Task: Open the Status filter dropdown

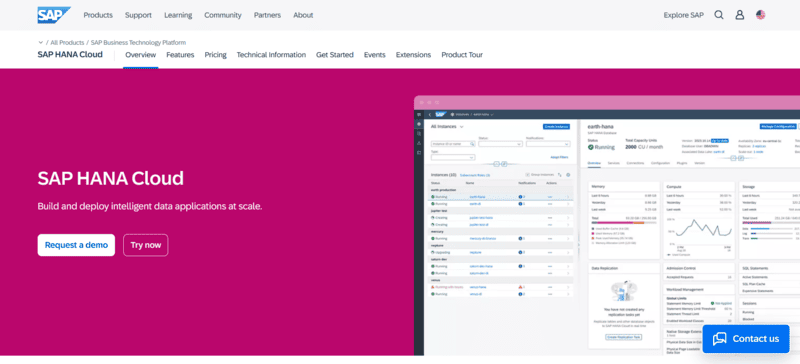Action: tap(501, 144)
